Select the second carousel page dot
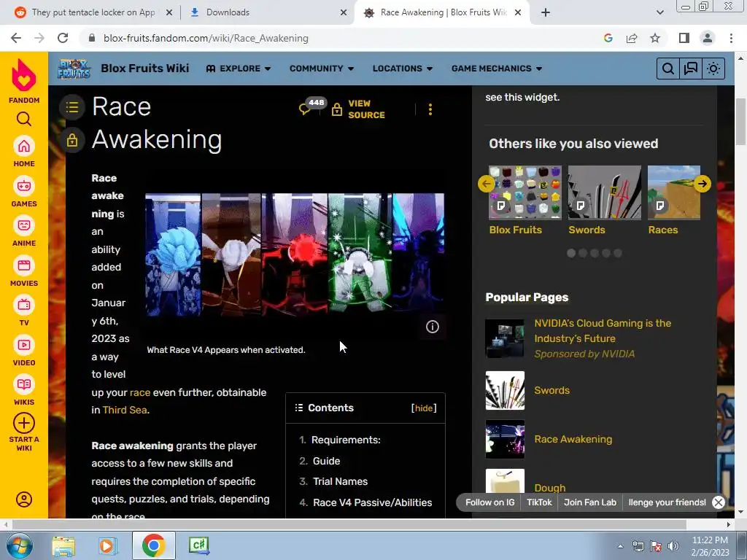 click(x=583, y=253)
